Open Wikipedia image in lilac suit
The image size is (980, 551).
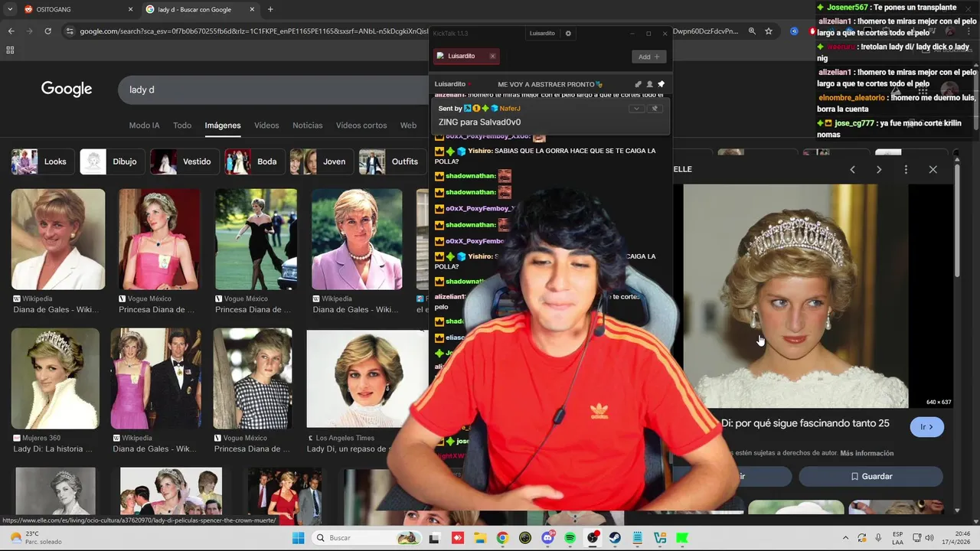[x=357, y=240]
